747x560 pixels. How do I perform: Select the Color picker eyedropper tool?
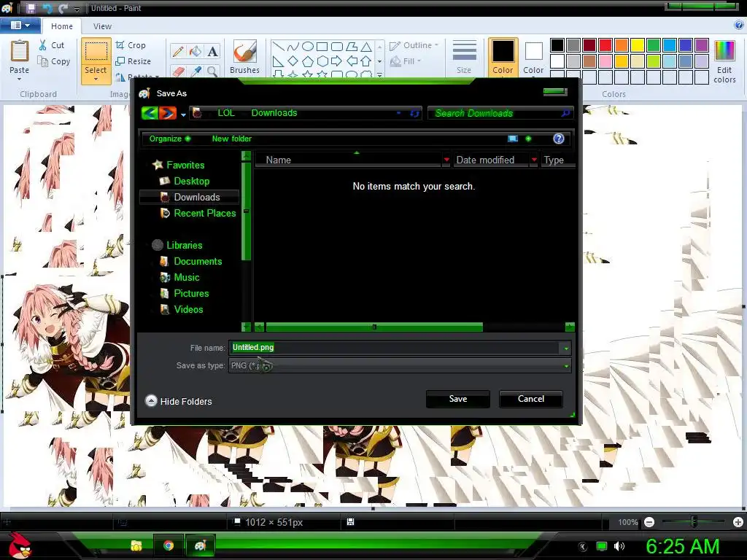click(196, 71)
